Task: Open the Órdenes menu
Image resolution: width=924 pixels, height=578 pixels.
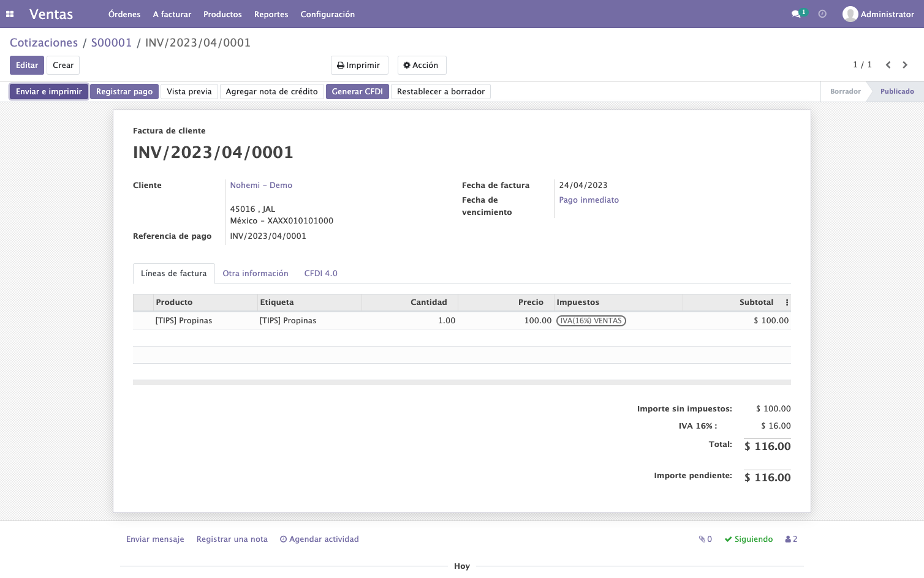Action: tap(124, 14)
